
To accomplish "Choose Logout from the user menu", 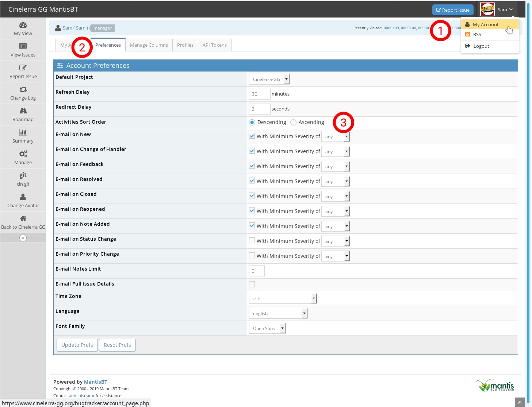I will [481, 46].
